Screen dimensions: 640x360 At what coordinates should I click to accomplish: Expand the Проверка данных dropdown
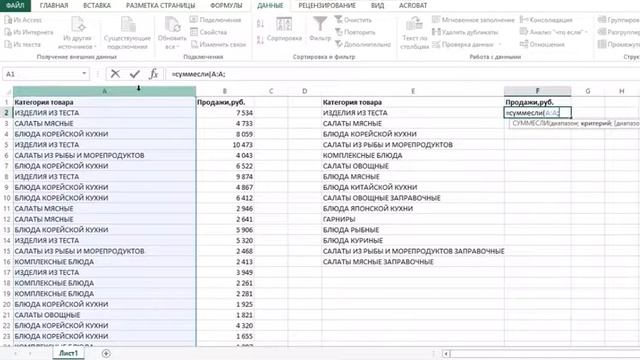point(500,45)
